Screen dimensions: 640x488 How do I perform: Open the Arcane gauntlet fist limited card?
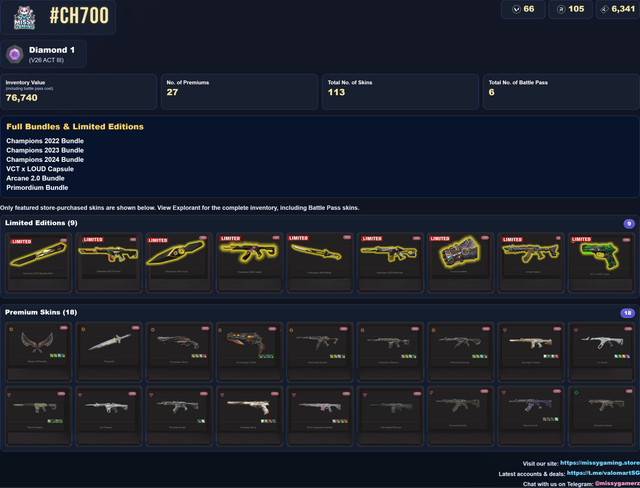(460, 262)
